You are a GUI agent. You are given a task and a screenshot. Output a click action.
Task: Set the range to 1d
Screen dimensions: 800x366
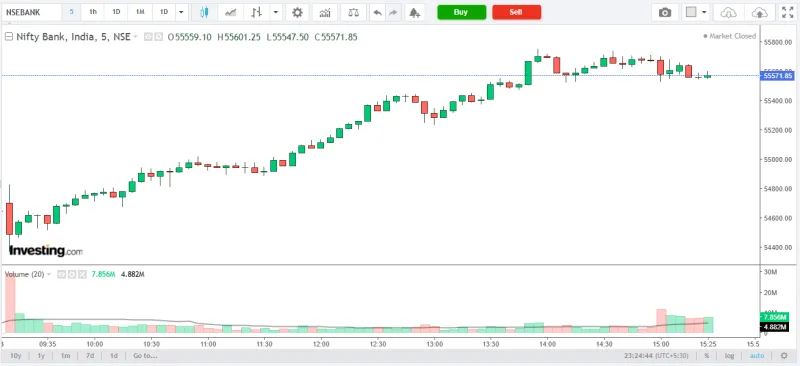tap(114, 356)
